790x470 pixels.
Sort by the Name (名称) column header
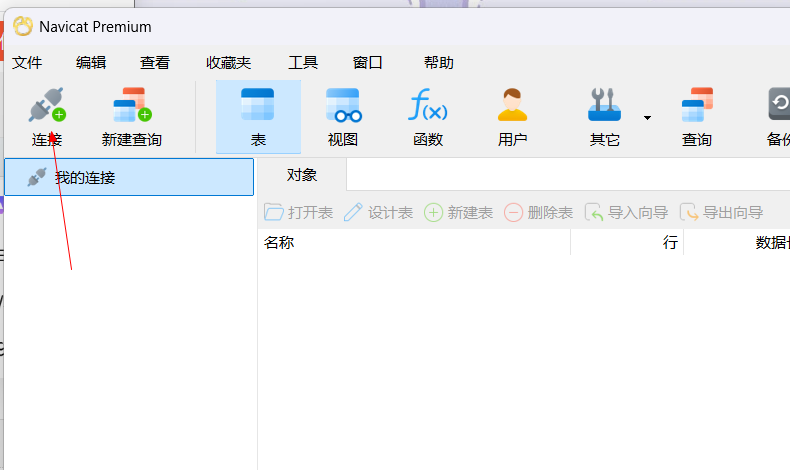(x=414, y=242)
